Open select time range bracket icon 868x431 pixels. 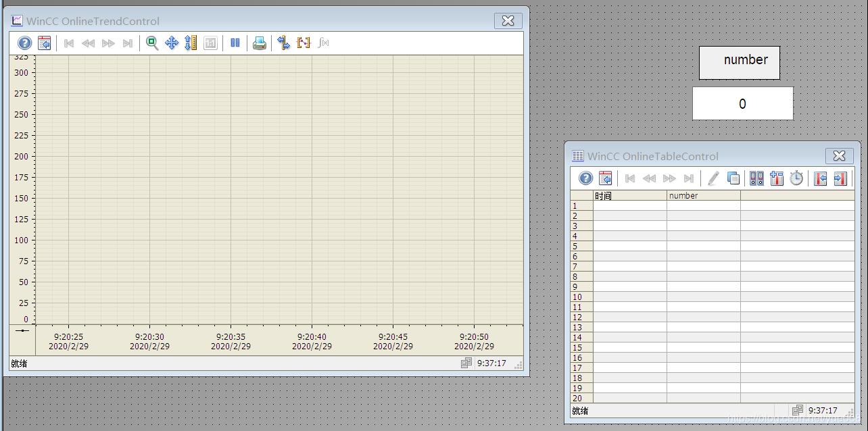pyautogui.click(x=304, y=43)
